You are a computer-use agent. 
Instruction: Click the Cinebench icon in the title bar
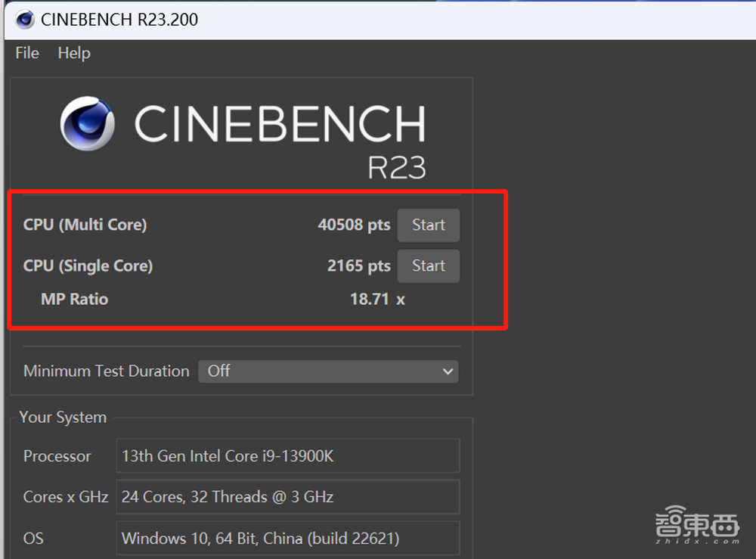tap(25, 20)
